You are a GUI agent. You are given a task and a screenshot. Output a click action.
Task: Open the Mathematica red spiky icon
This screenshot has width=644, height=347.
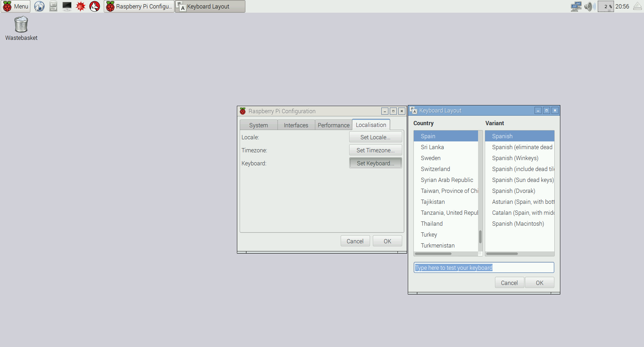81,6
